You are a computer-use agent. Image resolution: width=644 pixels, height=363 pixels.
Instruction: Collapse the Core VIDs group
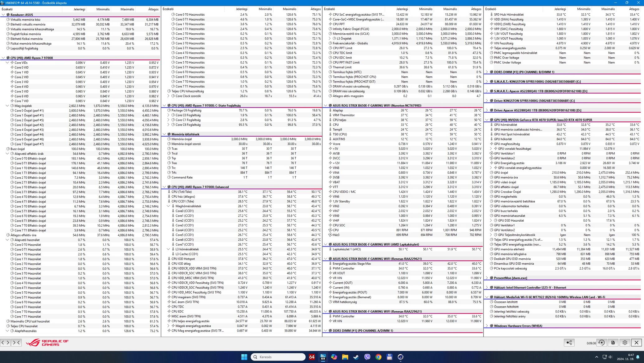tap(7, 63)
